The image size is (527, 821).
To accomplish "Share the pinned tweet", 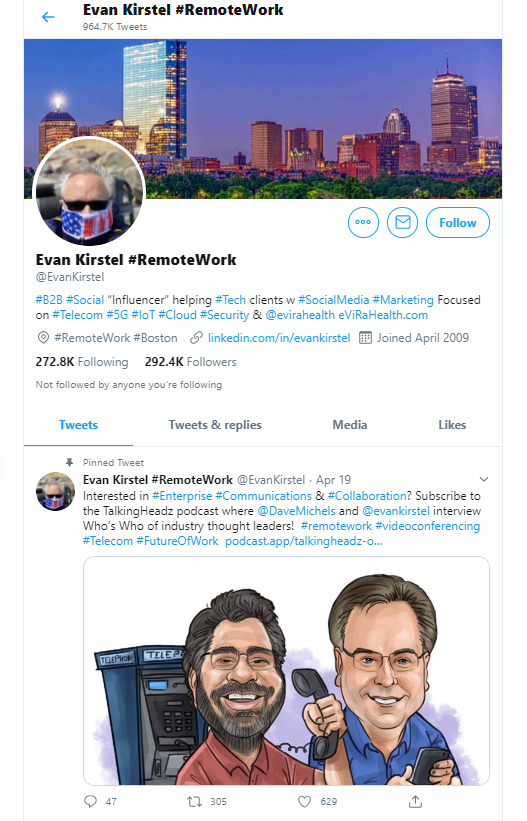I will 415,801.
